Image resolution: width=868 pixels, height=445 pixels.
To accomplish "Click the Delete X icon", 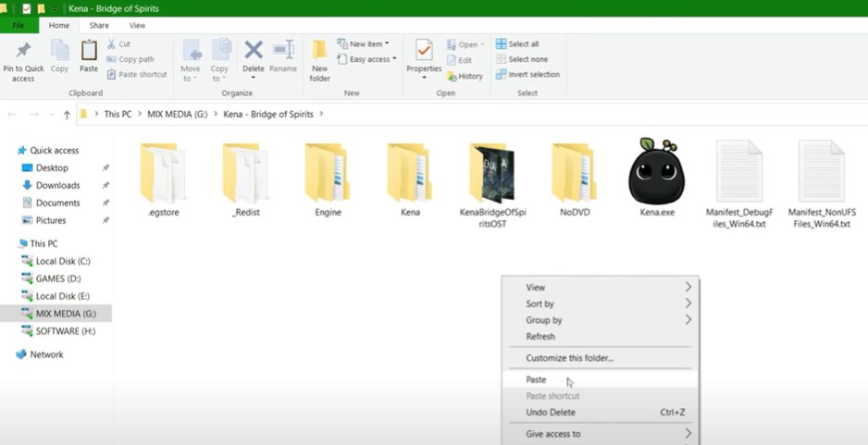I will click(254, 50).
